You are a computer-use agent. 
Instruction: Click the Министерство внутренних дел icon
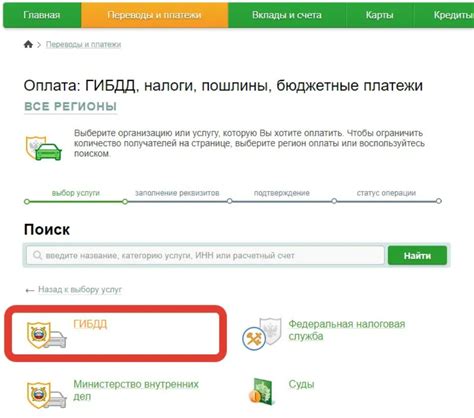click(x=46, y=395)
